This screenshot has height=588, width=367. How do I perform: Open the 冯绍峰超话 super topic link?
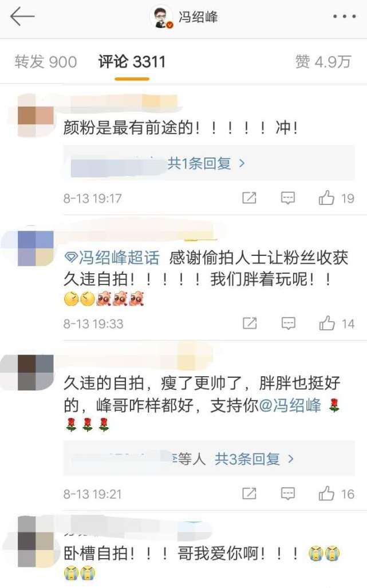[x=112, y=258]
